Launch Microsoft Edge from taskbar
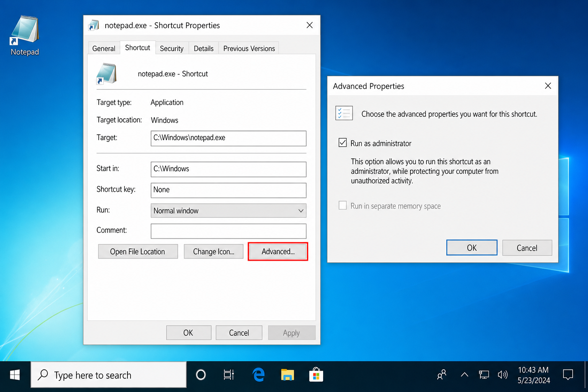Viewport: 588px width, 392px height. click(259, 375)
